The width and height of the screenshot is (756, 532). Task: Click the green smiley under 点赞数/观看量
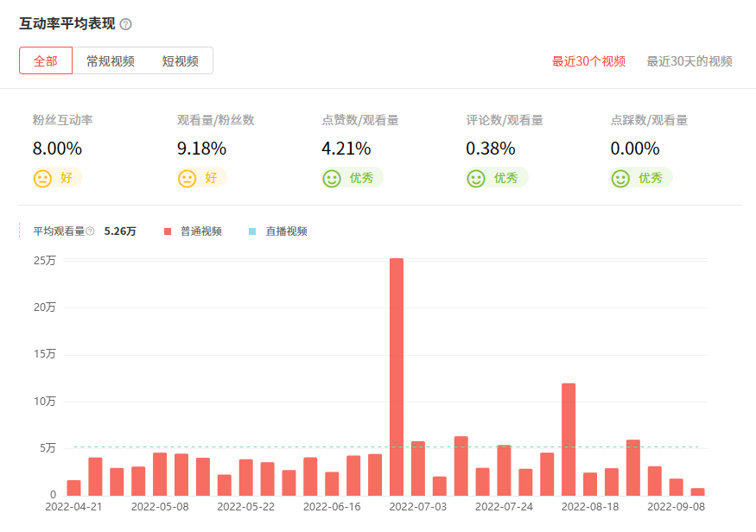(331, 179)
